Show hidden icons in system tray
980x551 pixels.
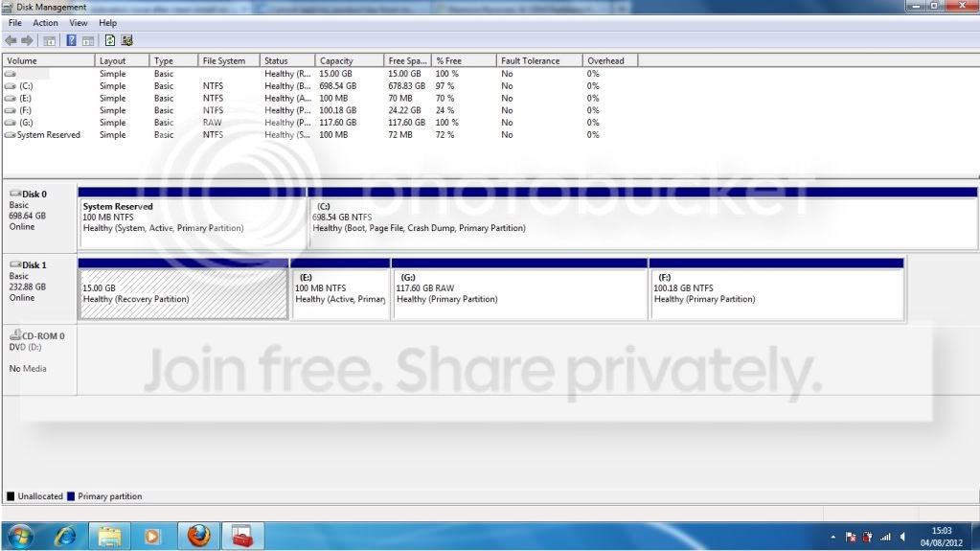click(833, 537)
